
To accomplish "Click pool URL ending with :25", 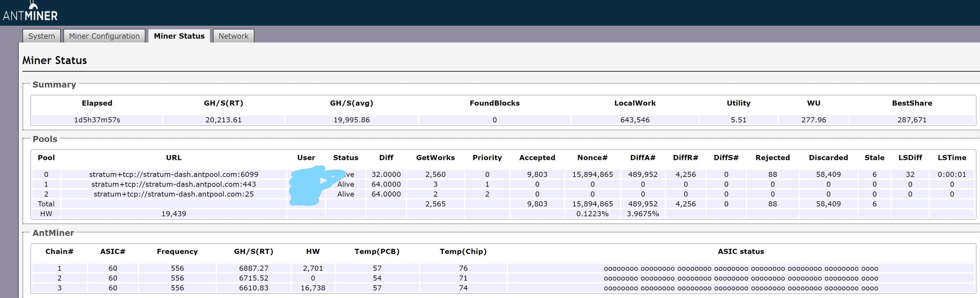I will pyautogui.click(x=174, y=194).
